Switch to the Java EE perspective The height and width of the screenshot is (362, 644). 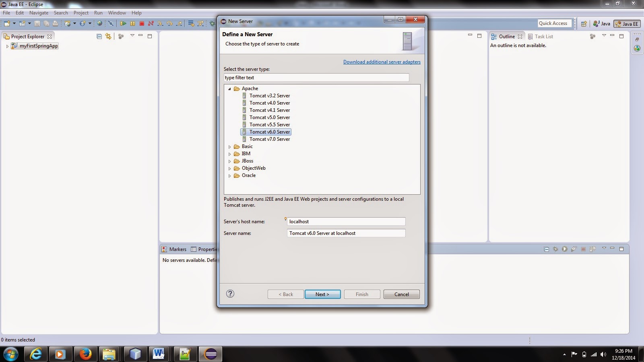pos(627,23)
